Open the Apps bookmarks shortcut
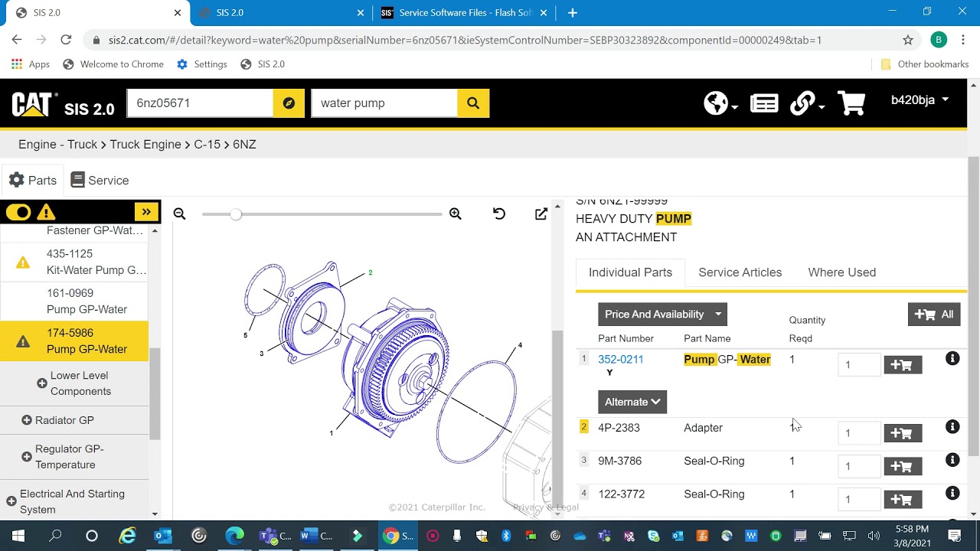 (x=31, y=64)
